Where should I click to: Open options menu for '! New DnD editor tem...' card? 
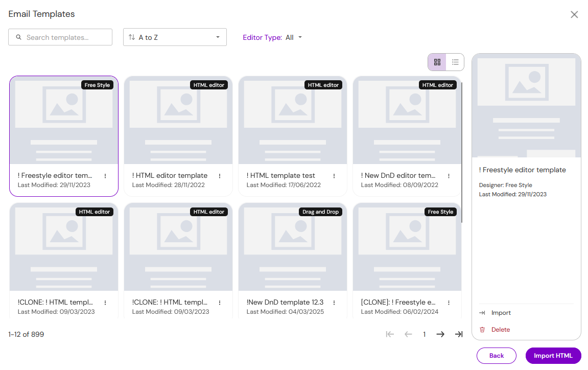449,176
